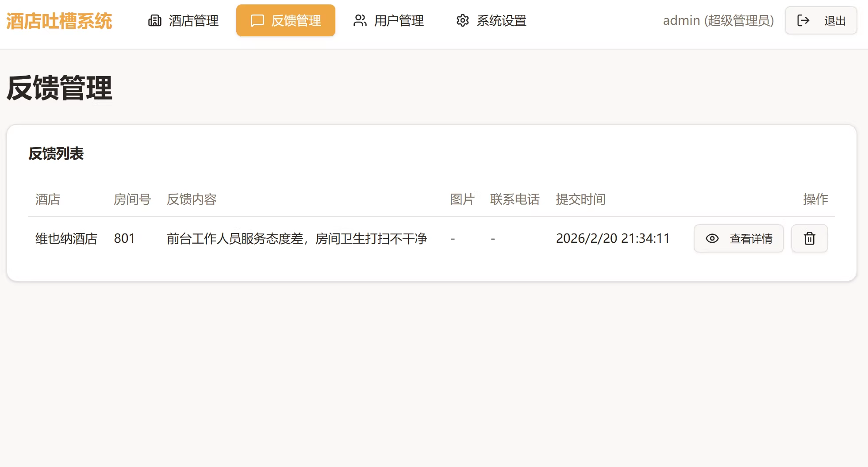Open 查看详情 for room 801 feedback

[x=750, y=239]
